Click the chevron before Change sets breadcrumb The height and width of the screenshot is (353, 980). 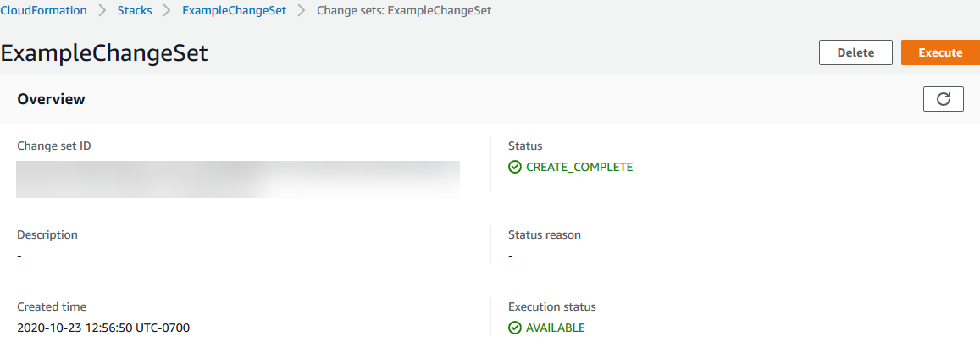tap(301, 11)
